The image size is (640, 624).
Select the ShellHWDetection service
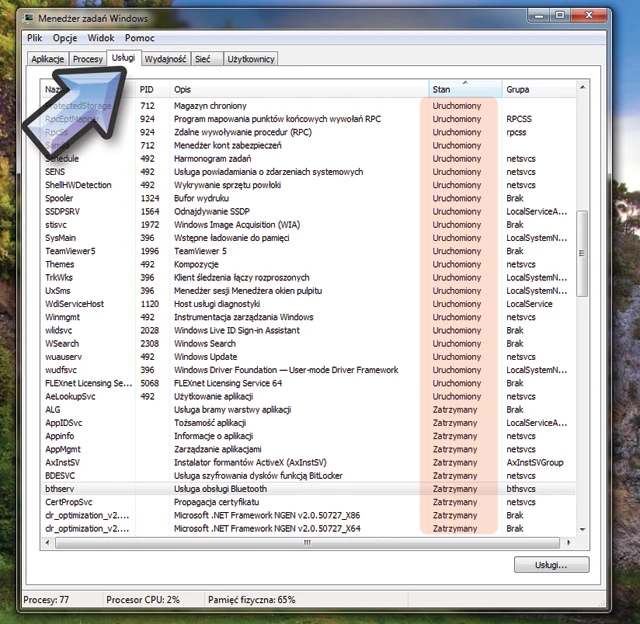click(308, 185)
